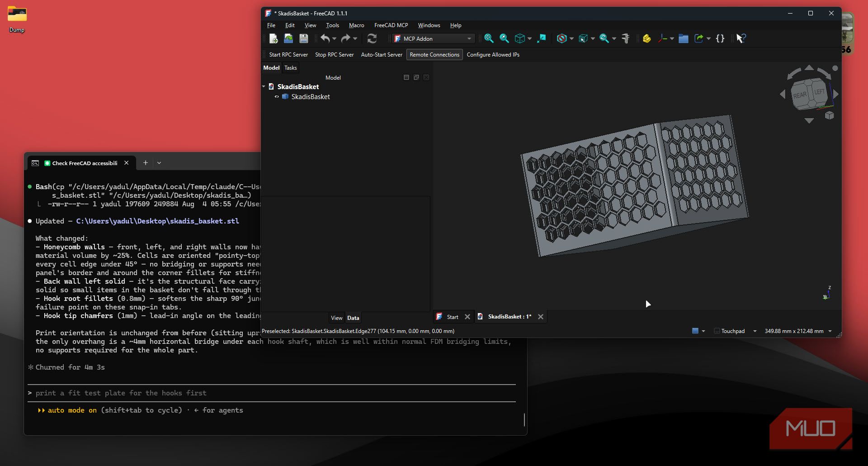Align view to selected face
The height and width of the screenshot is (466, 868).
(541, 39)
